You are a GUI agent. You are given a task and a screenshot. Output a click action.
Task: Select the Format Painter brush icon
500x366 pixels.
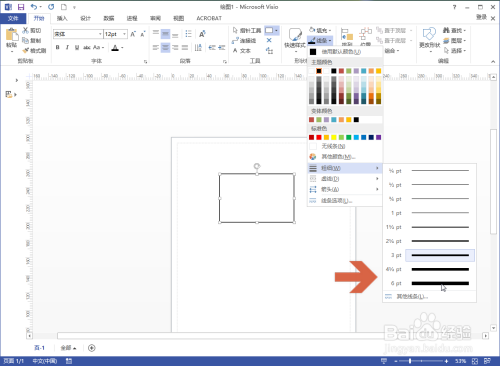click(x=25, y=51)
